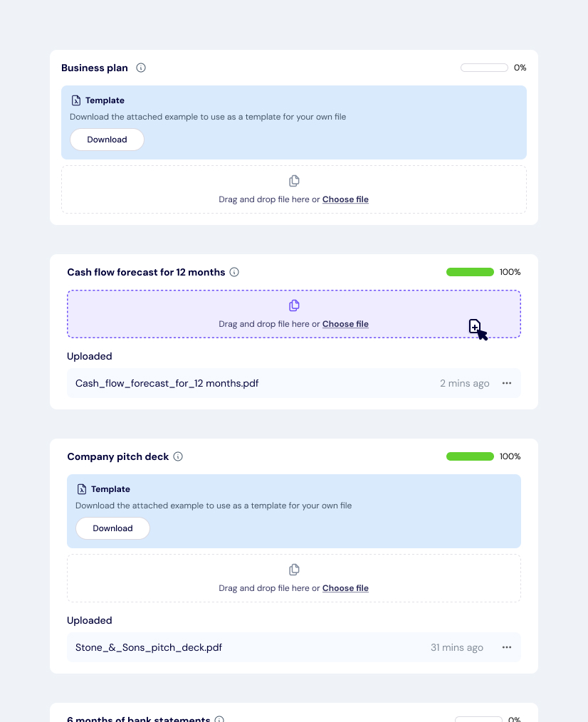The width and height of the screenshot is (588, 722).
Task: Click Choose file link in Cash flow drop zone
Action: [345, 324]
